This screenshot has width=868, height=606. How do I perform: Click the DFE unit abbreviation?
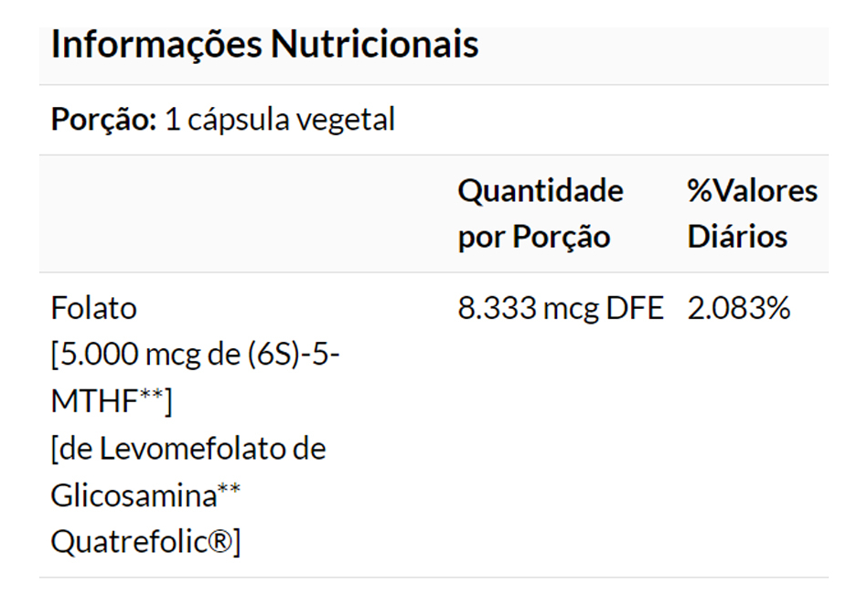pos(635,308)
